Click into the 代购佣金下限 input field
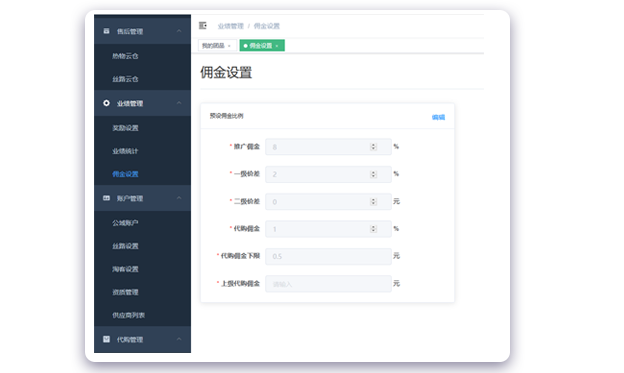The width and height of the screenshot is (624, 373). point(328,256)
